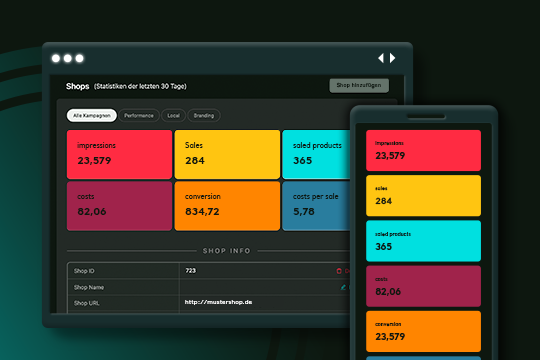Click the left-pointing back arrow in the title bar

[381, 58]
